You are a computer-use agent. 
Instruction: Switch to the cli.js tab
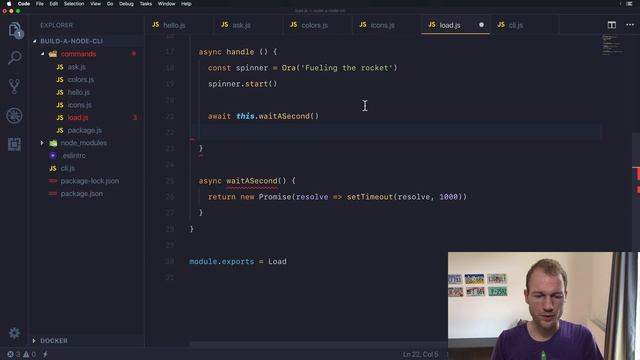[516, 25]
